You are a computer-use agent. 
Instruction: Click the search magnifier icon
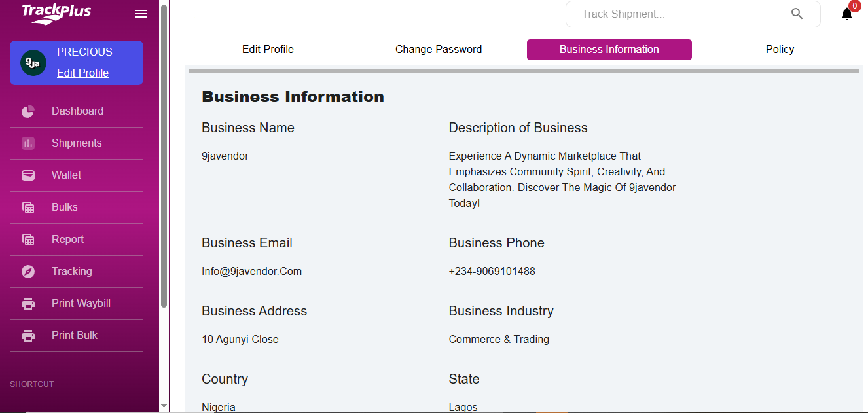coord(797,14)
